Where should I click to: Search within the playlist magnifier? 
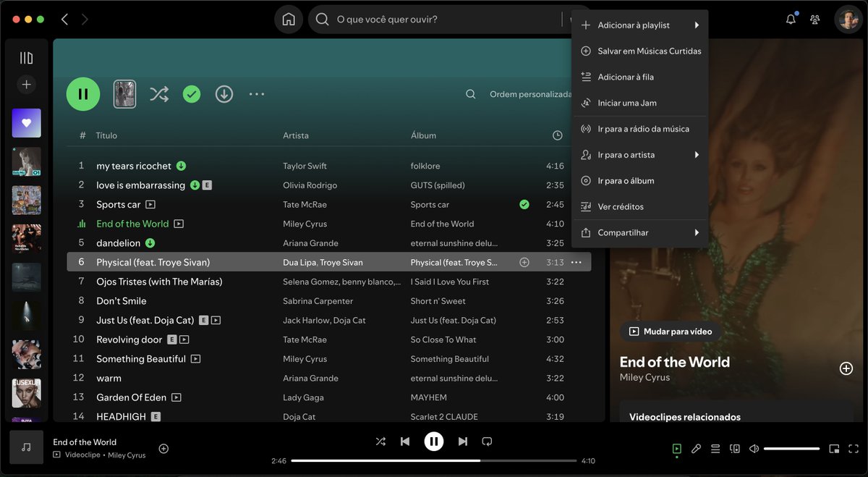(x=471, y=94)
